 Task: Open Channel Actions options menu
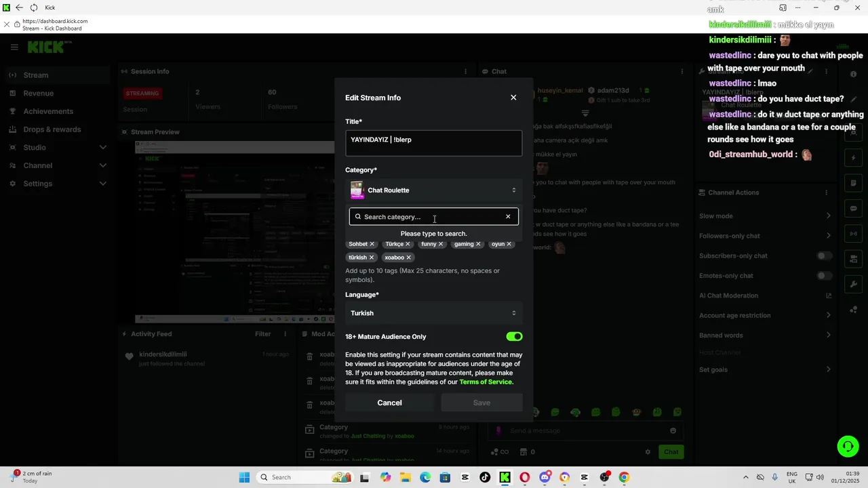click(826, 192)
